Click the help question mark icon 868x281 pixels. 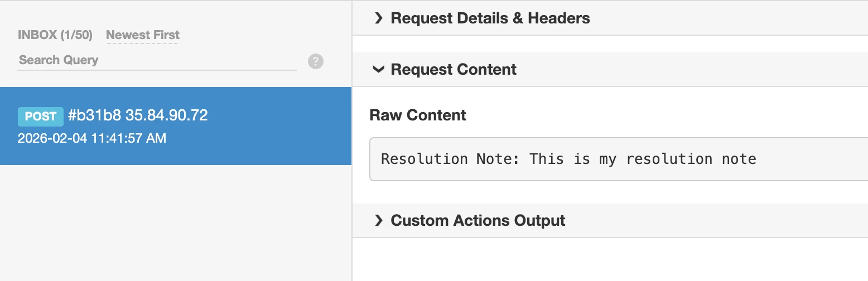click(316, 61)
